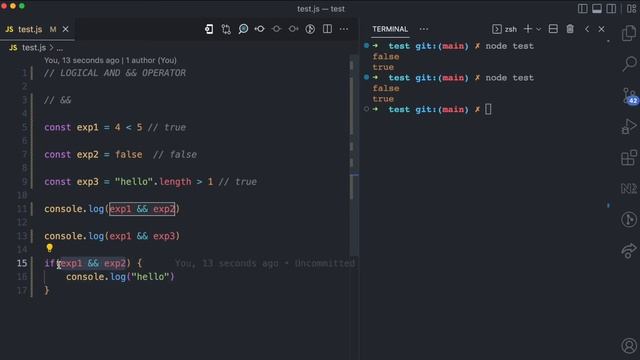Open the Git graph circle icon in activity bar
This screenshot has width=640, height=360.
click(629, 220)
